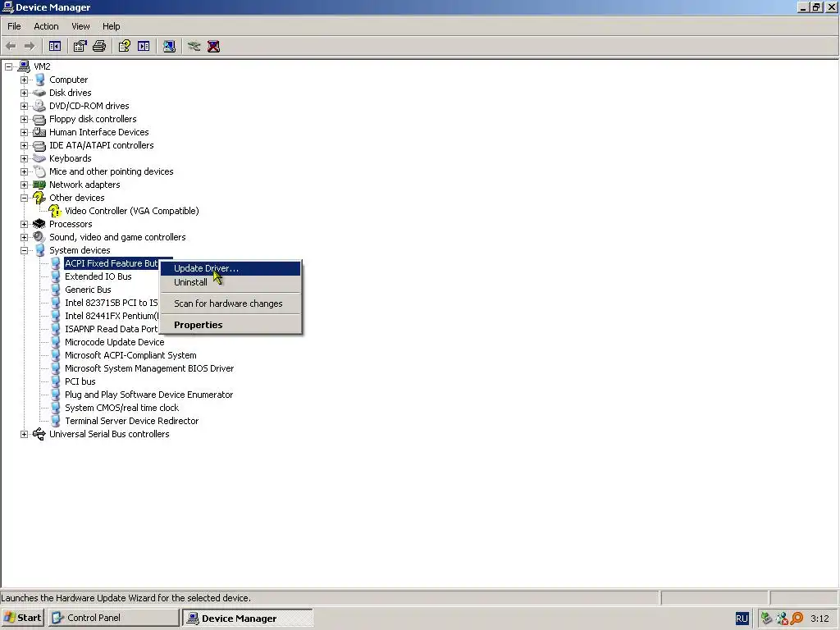This screenshot has width=840, height=630.
Task: Click the Sound, video and game controllers icon
Action: (x=39, y=237)
